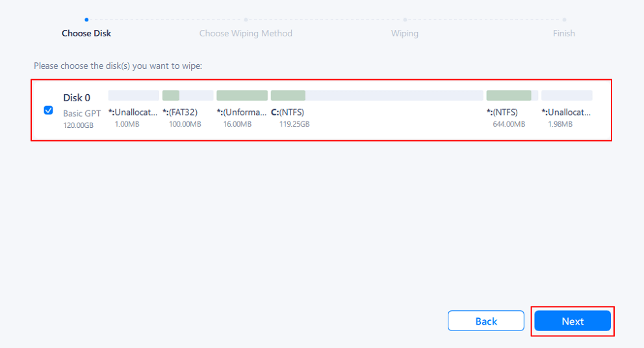Click the Choose Wiping Method step dot
This screenshot has width=644, height=348.
click(x=246, y=19)
